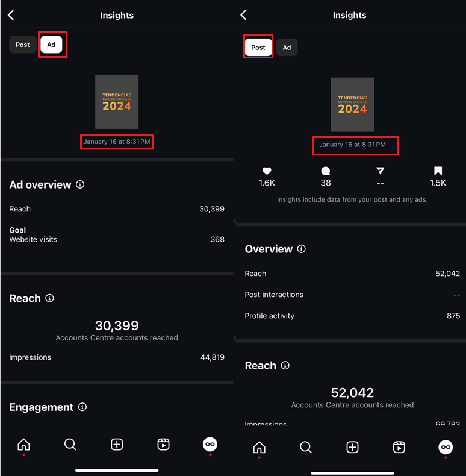Screen dimensions: 466x476
Task: Tap the create plus icon in left bottom bar
Action: pos(117,445)
